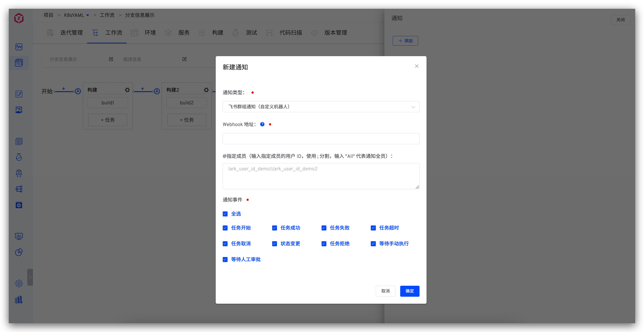The width and height of the screenshot is (644, 332).
Task: Open settings gear on the 构建 node
Action: tap(127, 90)
